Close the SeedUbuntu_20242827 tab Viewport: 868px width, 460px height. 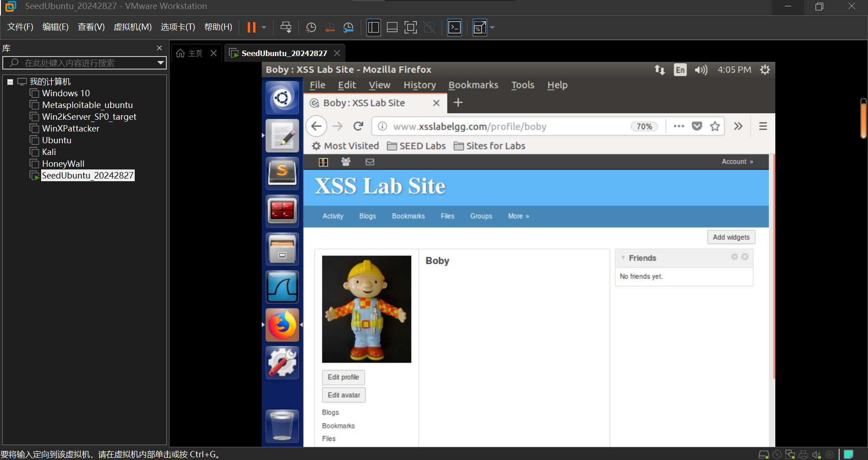[337, 53]
